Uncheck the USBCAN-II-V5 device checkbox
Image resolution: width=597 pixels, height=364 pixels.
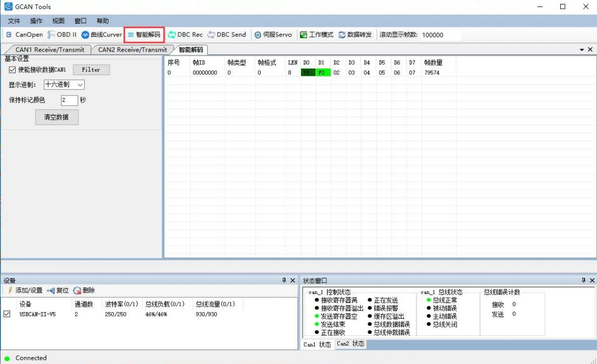tap(7, 314)
